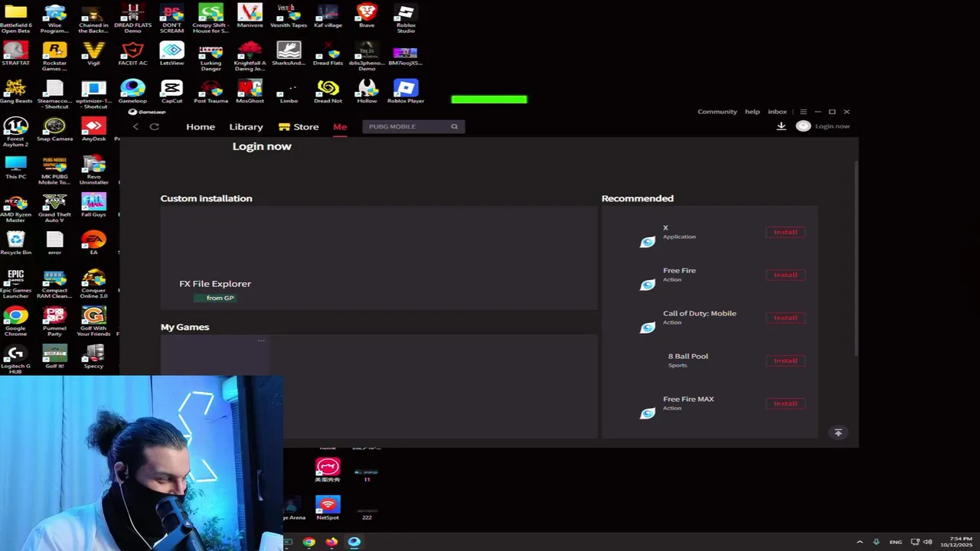Open the Gameloop desktop shortcut
Viewport: 980px width, 551px height.
click(132, 92)
